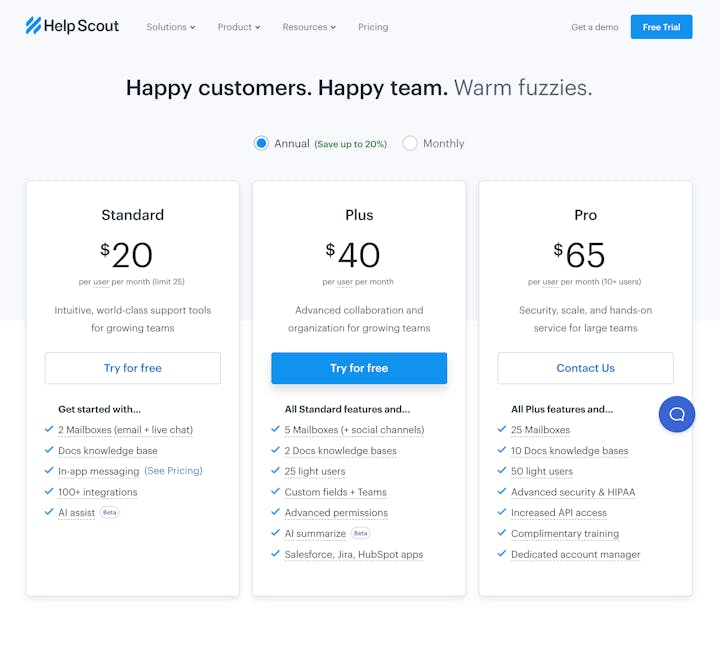Switch to Monthly billing
The height and width of the screenshot is (652, 720).
click(x=410, y=143)
